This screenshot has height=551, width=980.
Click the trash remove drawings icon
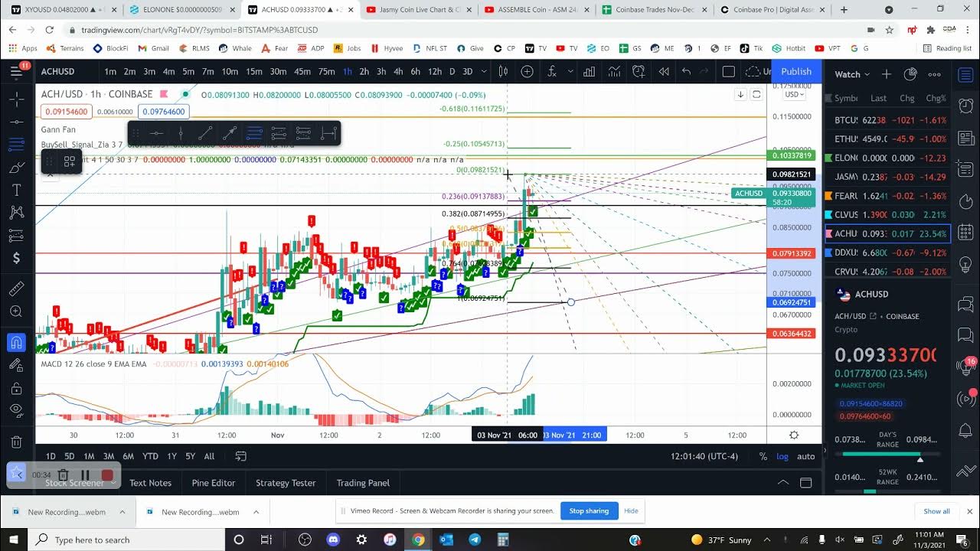pos(17,442)
